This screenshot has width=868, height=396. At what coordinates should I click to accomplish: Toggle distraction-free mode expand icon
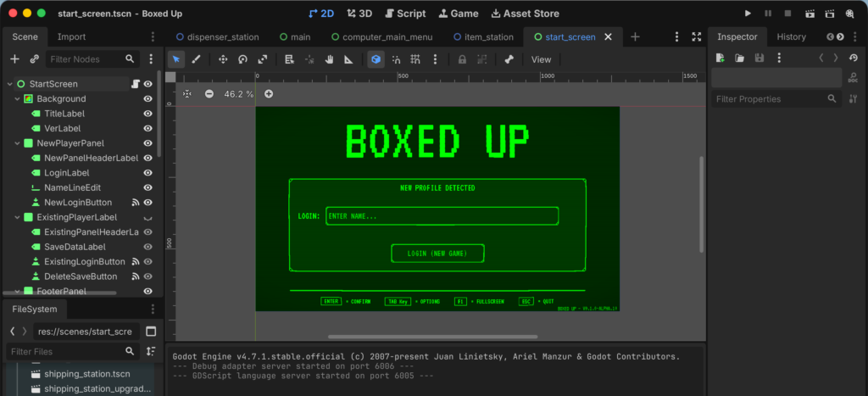[x=697, y=36]
